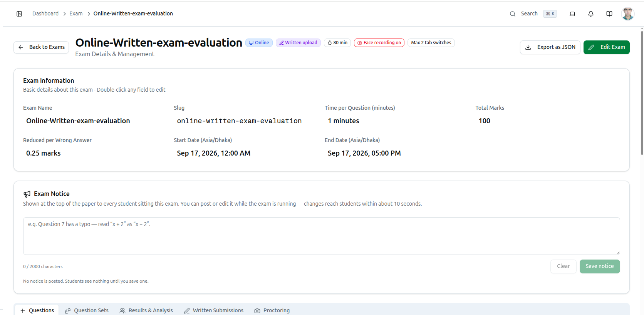This screenshot has width=644, height=315.
Task: Export exam as JSON
Action: pyautogui.click(x=550, y=47)
